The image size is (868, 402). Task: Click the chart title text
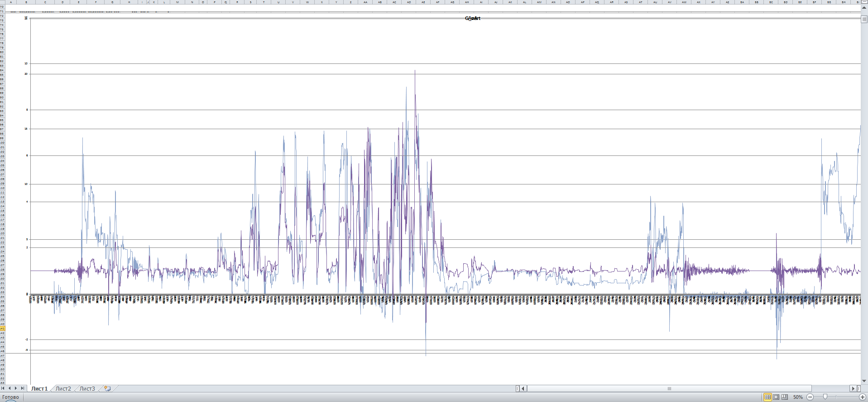click(473, 19)
